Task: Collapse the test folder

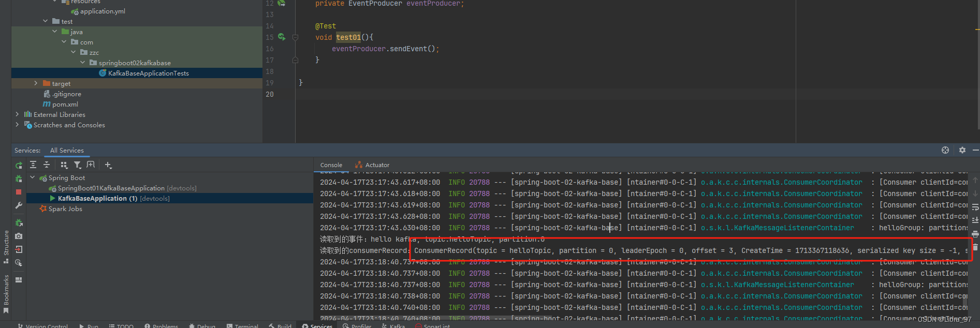Action: pyautogui.click(x=46, y=21)
